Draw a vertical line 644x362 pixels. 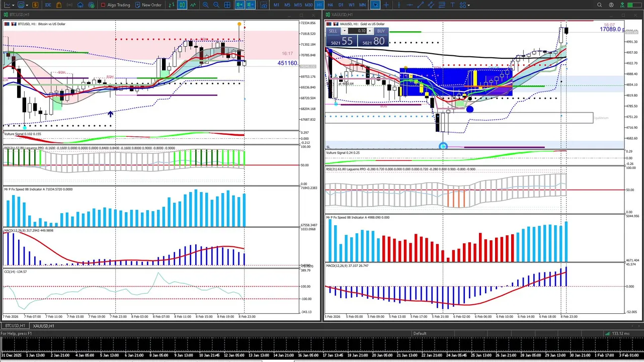click(398, 5)
